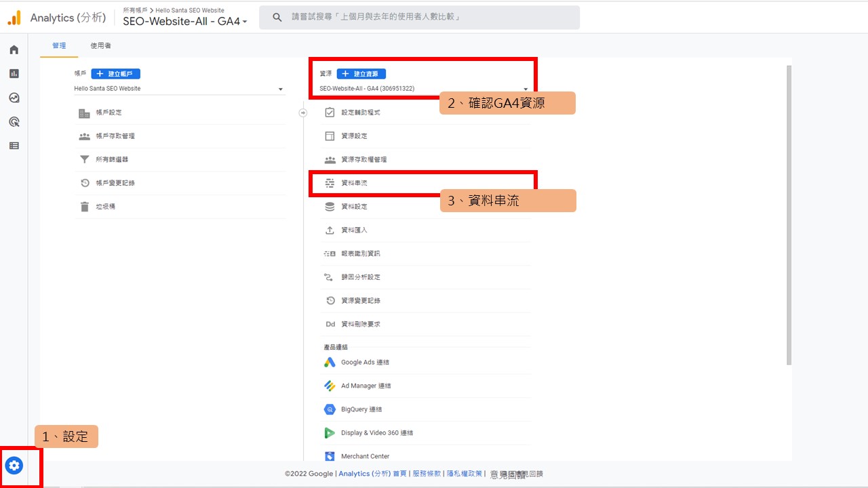The height and width of the screenshot is (488, 868).
Task: Click the Google Analytics logo
Action: coord(14,18)
